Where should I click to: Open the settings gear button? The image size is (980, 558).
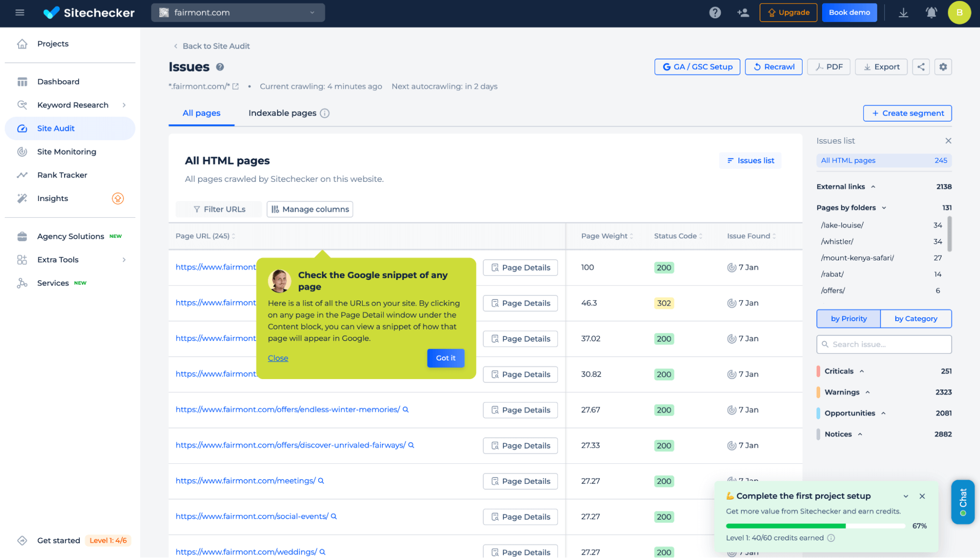point(943,67)
